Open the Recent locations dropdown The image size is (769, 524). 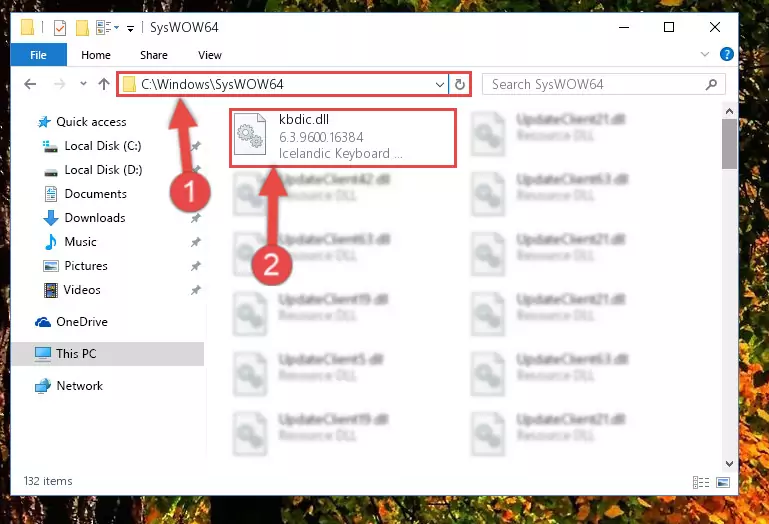coord(83,84)
